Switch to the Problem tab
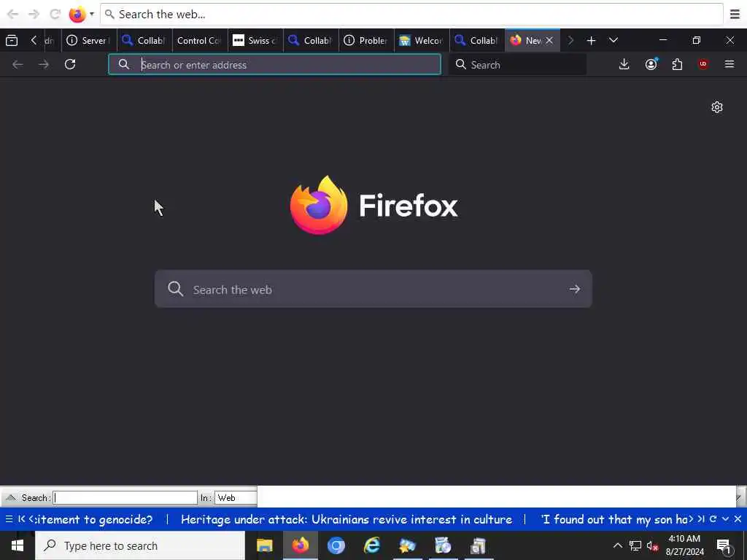 pyautogui.click(x=366, y=41)
